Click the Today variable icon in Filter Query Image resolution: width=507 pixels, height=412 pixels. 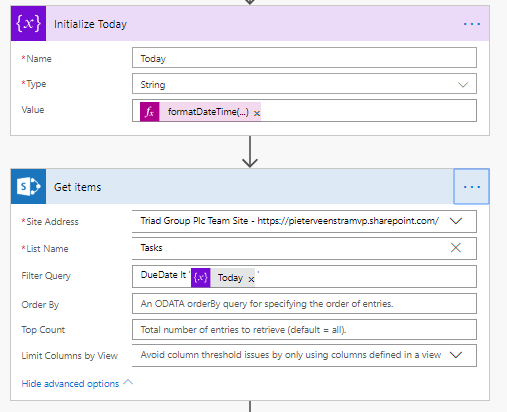pos(201,278)
